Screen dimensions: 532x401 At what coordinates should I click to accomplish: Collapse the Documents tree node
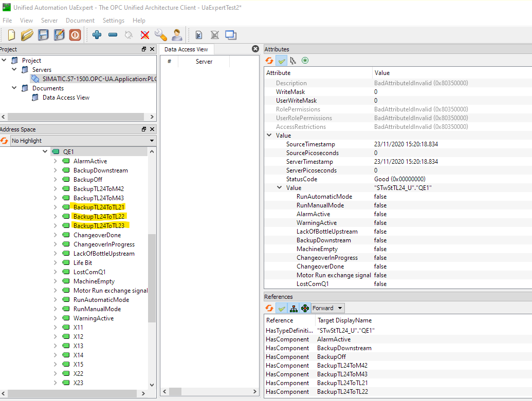(x=14, y=88)
